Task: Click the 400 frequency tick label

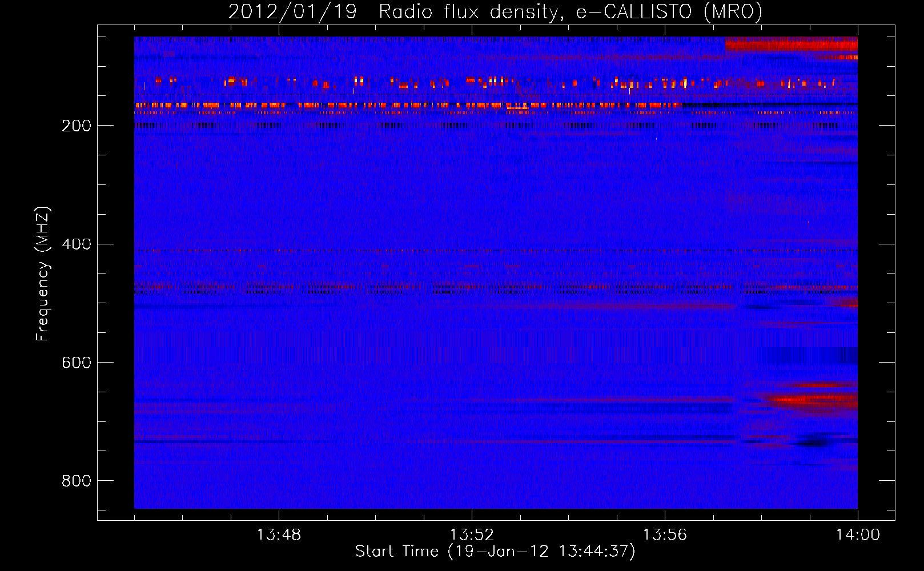Action: click(77, 244)
